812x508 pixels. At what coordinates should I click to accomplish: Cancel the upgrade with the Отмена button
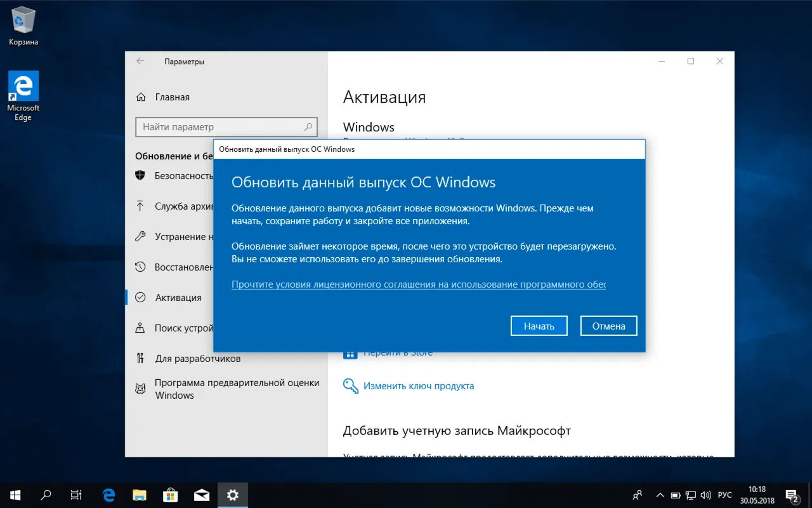coord(608,325)
